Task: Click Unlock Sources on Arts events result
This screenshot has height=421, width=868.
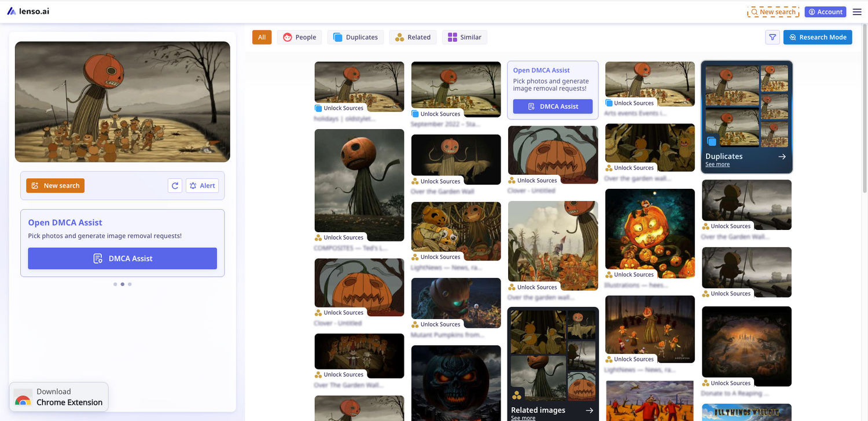Action: click(630, 103)
